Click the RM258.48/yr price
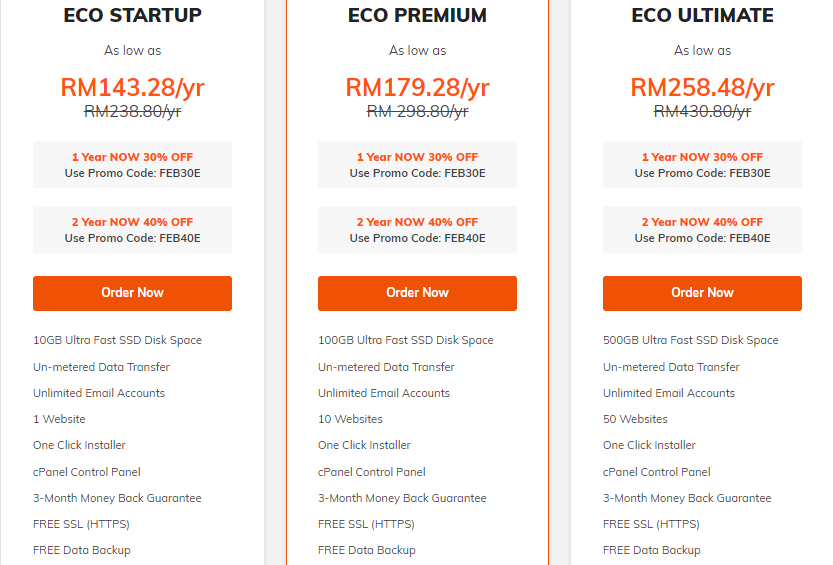This screenshot has height=565, width=833. click(702, 88)
